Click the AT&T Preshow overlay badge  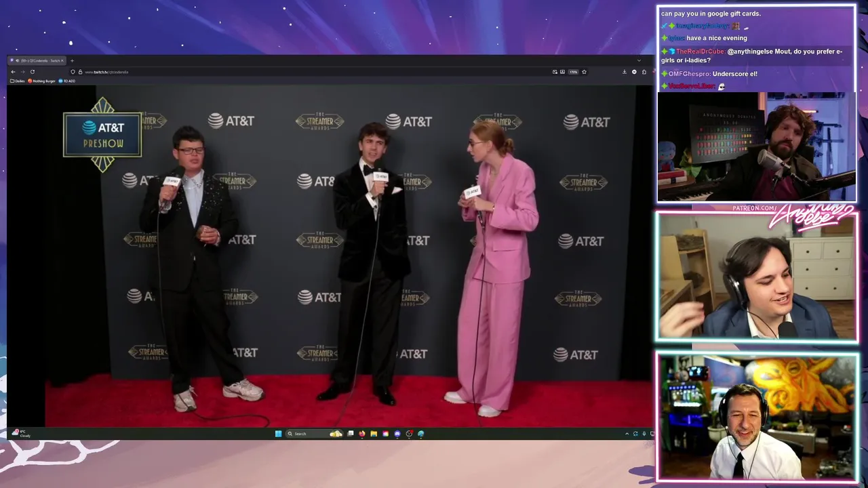pos(102,134)
